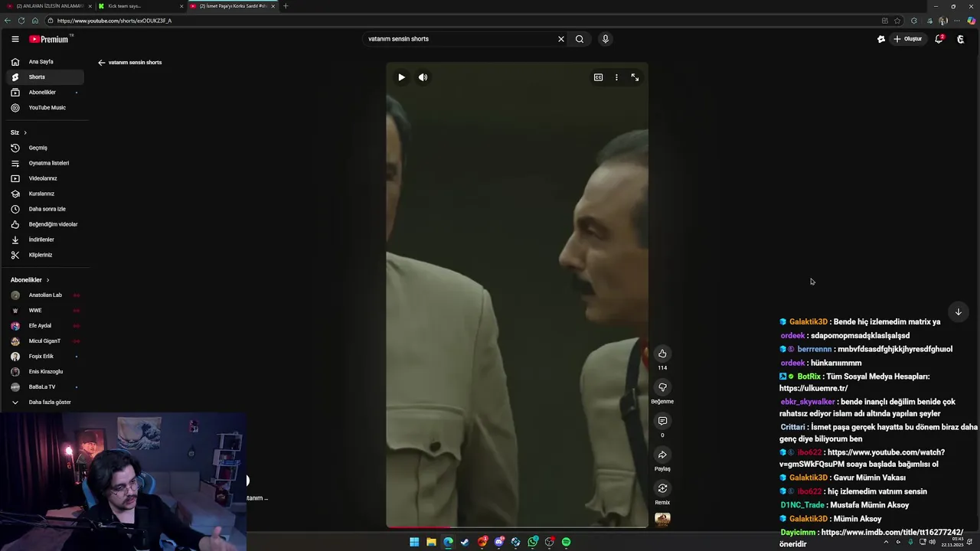Open WWE channel subscription
Screen dimensions: 980x551
(x=46, y=311)
